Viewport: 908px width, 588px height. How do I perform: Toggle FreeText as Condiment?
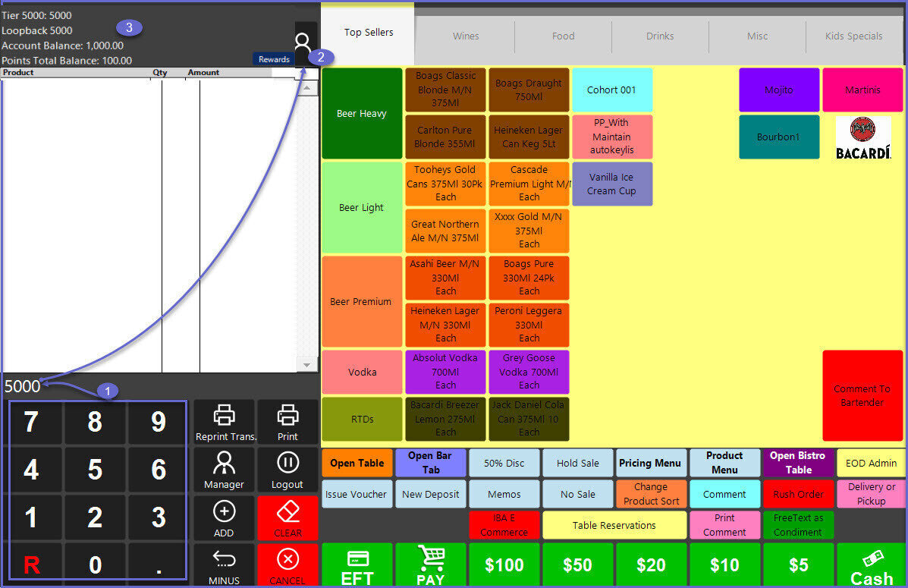tap(798, 525)
